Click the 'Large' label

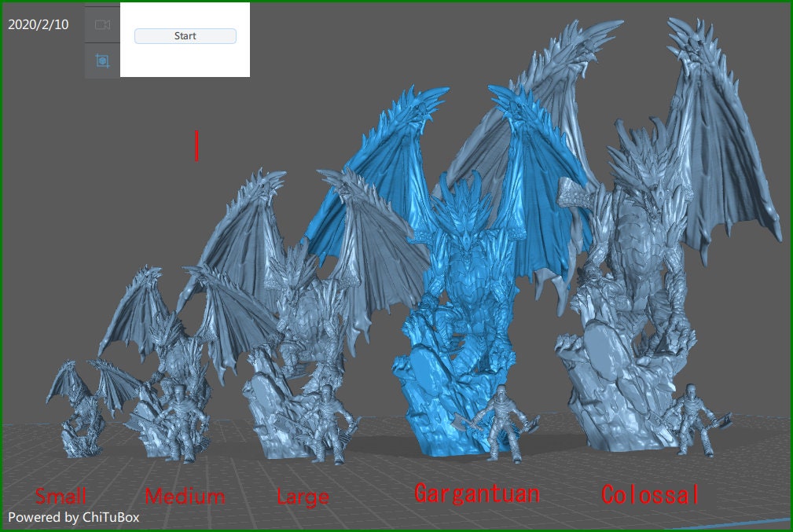[x=303, y=497]
